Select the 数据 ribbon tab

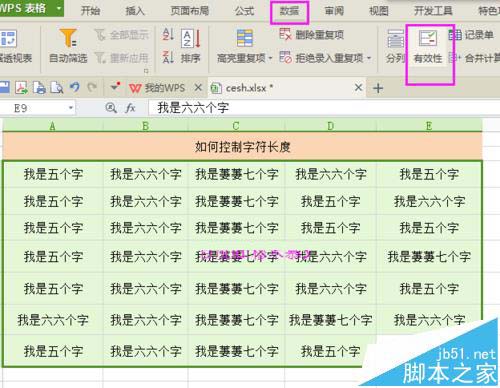point(289,11)
